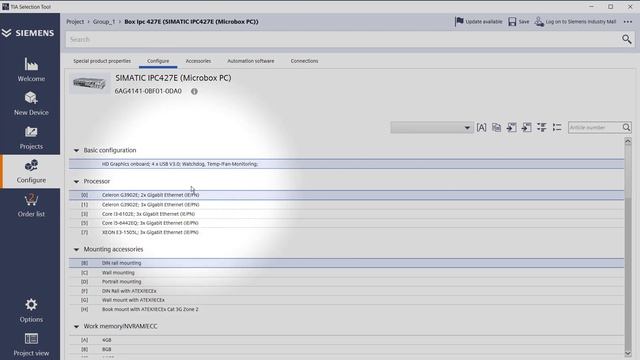The image size is (640, 360).
Task: Select Book mount with ATEX/IECEx Cat 3G option
Action: pyautogui.click(x=346, y=309)
